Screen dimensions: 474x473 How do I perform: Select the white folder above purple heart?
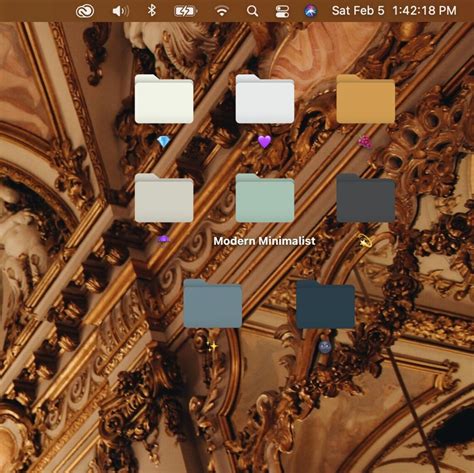[265, 99]
